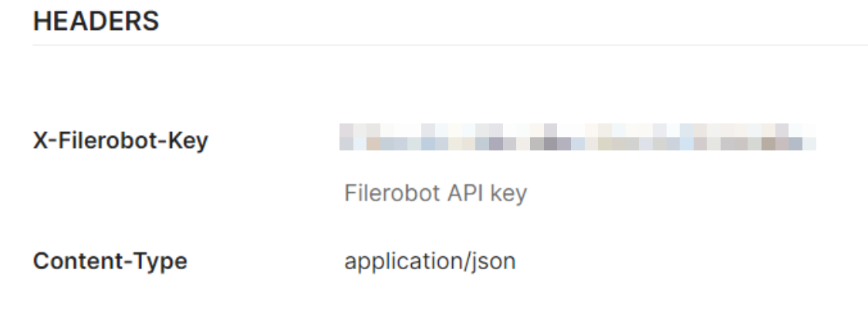Select the Content-Type header label

(x=110, y=261)
